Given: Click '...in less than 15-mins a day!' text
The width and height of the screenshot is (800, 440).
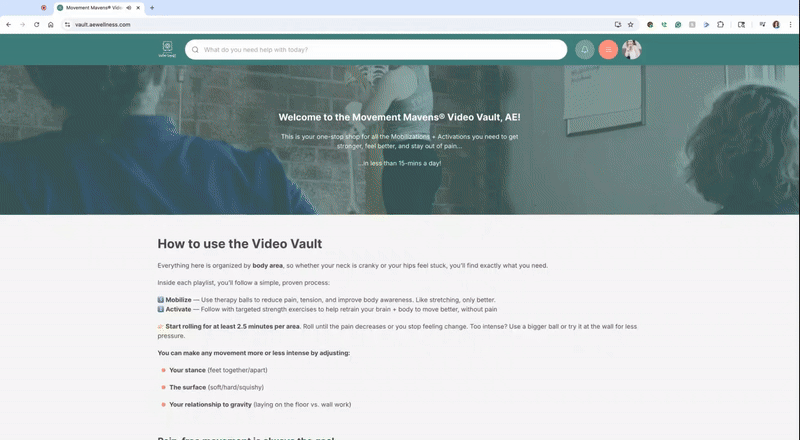Looking at the screenshot, I should pos(399,163).
